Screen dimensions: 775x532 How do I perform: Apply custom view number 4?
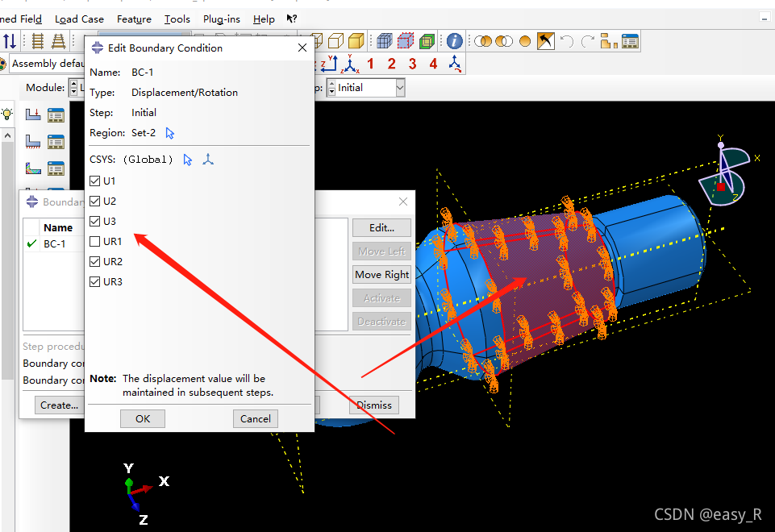click(x=433, y=64)
